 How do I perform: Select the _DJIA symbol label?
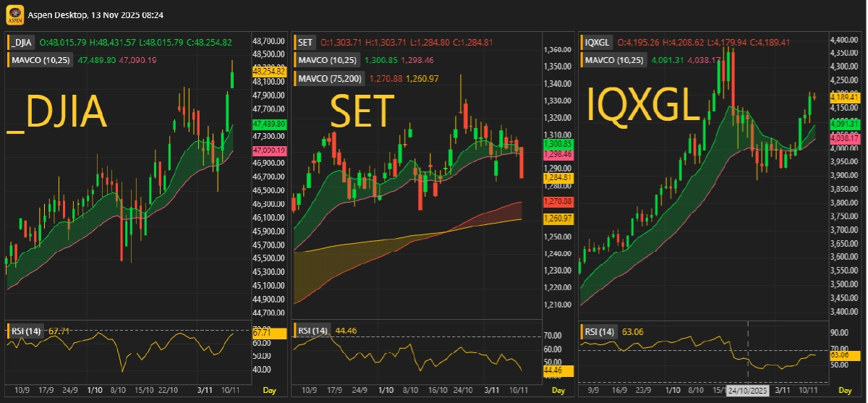click(21, 43)
